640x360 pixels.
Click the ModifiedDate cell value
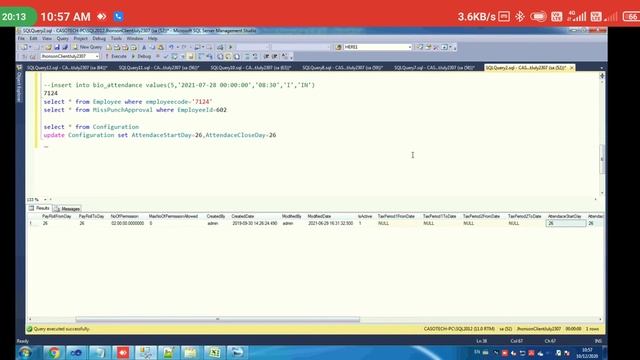click(331, 223)
